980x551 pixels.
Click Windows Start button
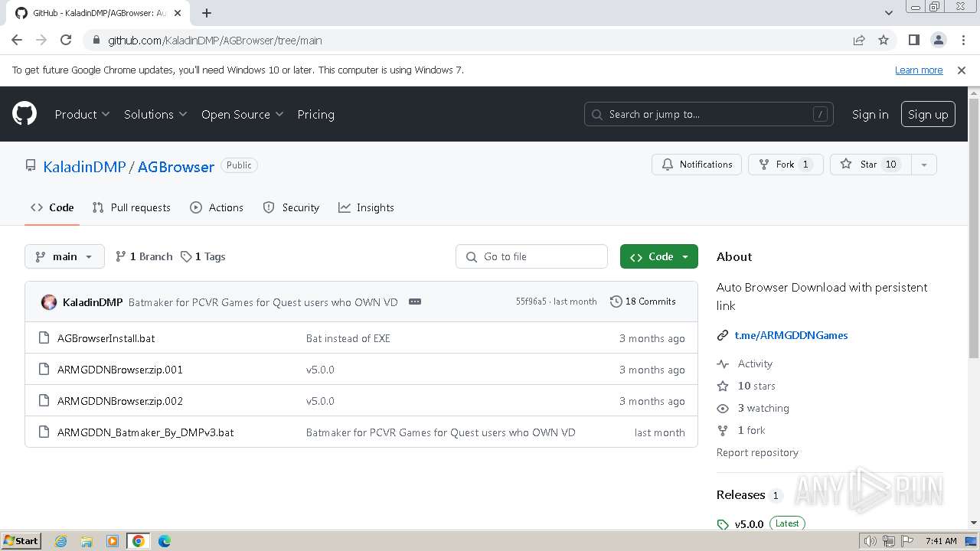pyautogui.click(x=21, y=541)
